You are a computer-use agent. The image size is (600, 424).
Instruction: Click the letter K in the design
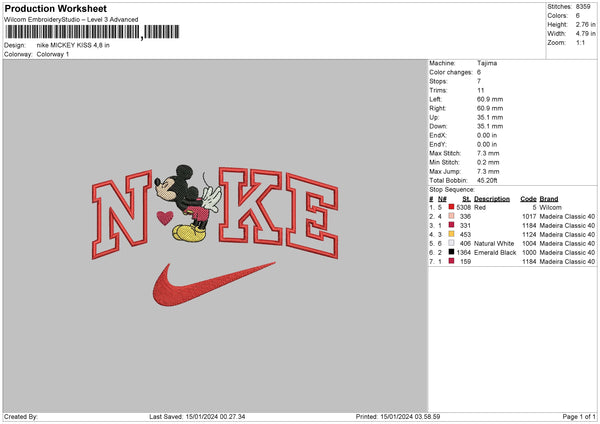(x=251, y=206)
